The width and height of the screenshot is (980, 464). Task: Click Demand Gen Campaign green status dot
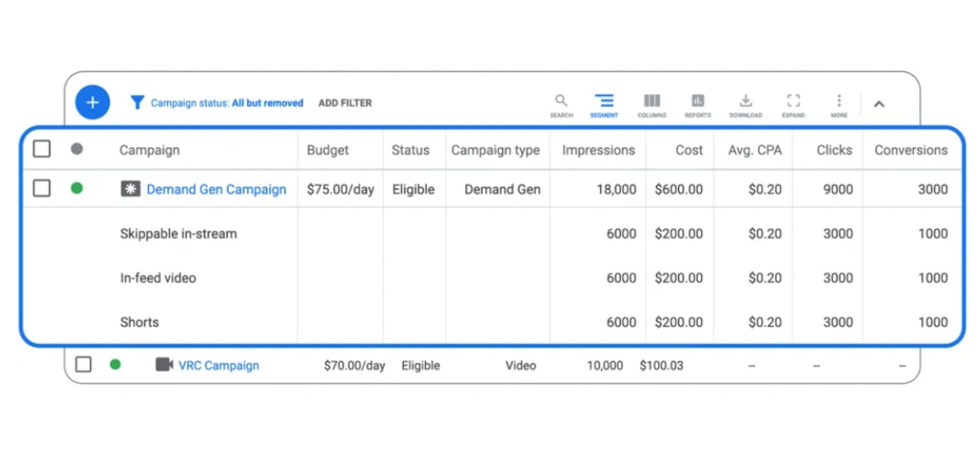77,188
